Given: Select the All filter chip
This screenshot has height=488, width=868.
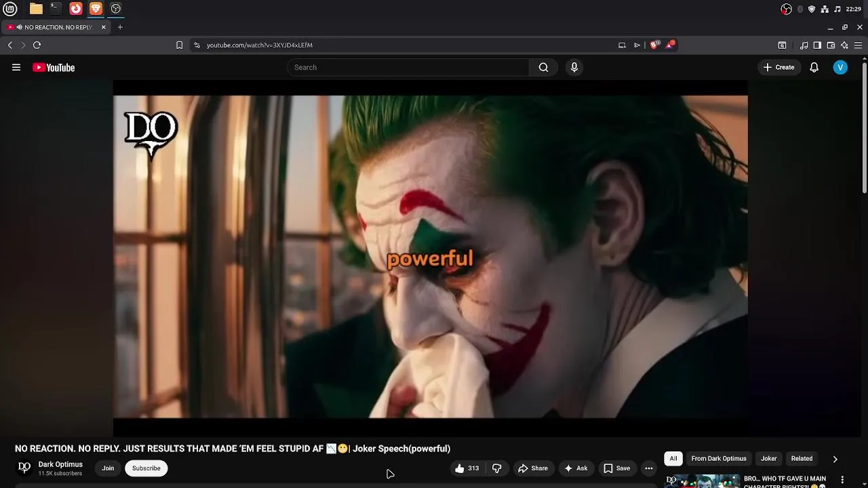Looking at the screenshot, I should click(x=673, y=459).
